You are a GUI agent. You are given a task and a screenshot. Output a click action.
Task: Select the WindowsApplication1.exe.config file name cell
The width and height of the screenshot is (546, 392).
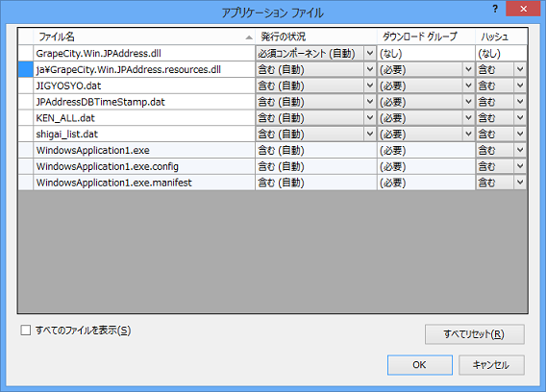pyautogui.click(x=144, y=166)
